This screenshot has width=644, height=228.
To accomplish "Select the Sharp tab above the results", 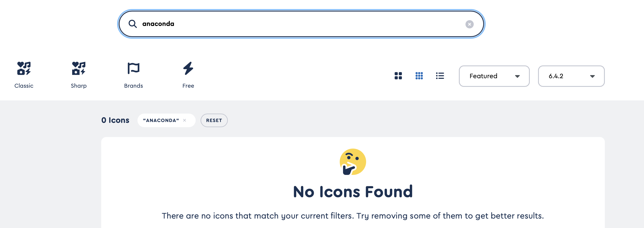I will [78, 75].
